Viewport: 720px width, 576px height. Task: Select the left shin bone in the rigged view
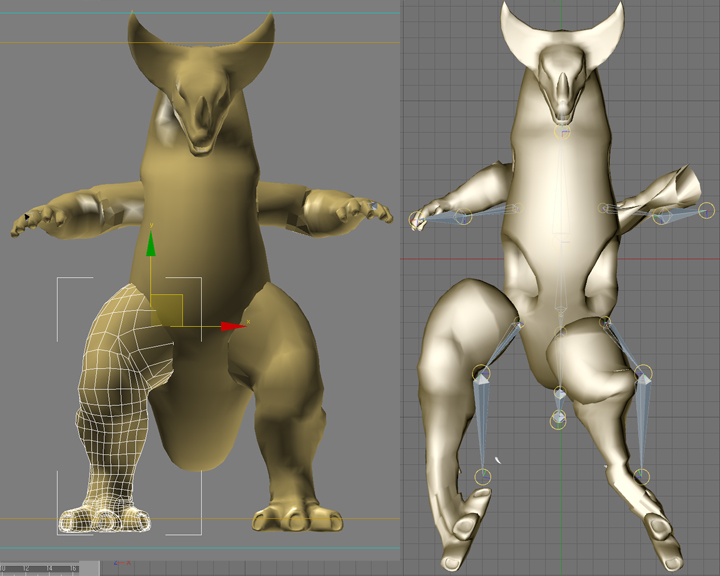click(x=482, y=425)
